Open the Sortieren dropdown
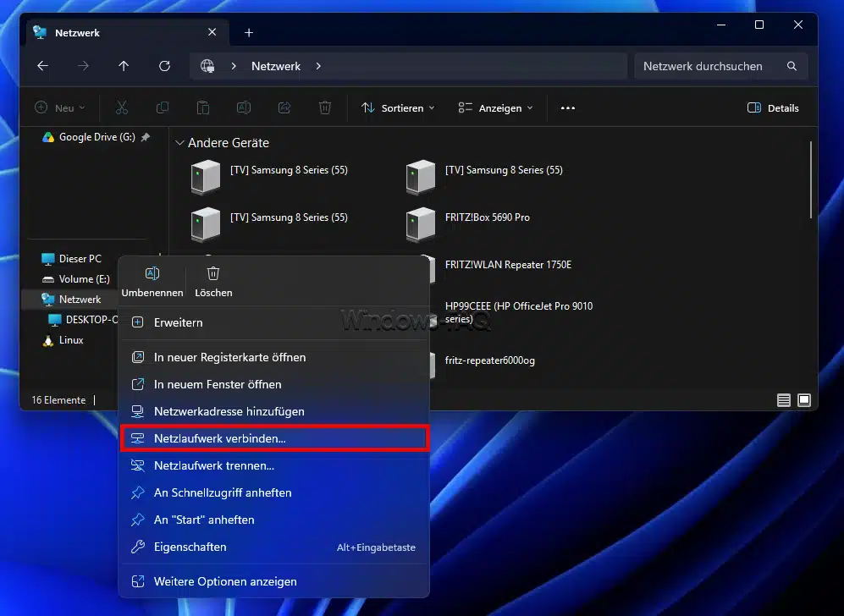The image size is (844, 616). (x=398, y=108)
